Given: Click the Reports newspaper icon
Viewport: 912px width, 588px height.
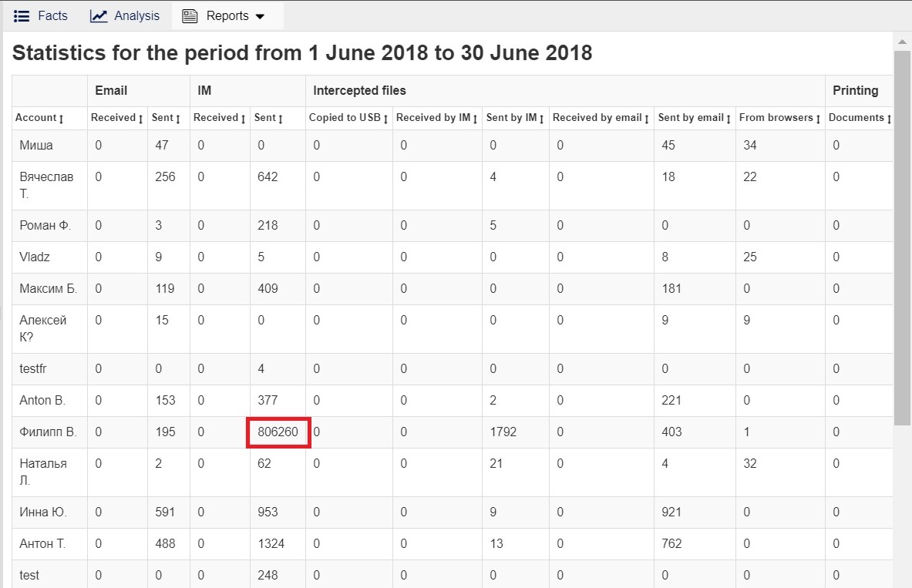Looking at the screenshot, I should (190, 16).
